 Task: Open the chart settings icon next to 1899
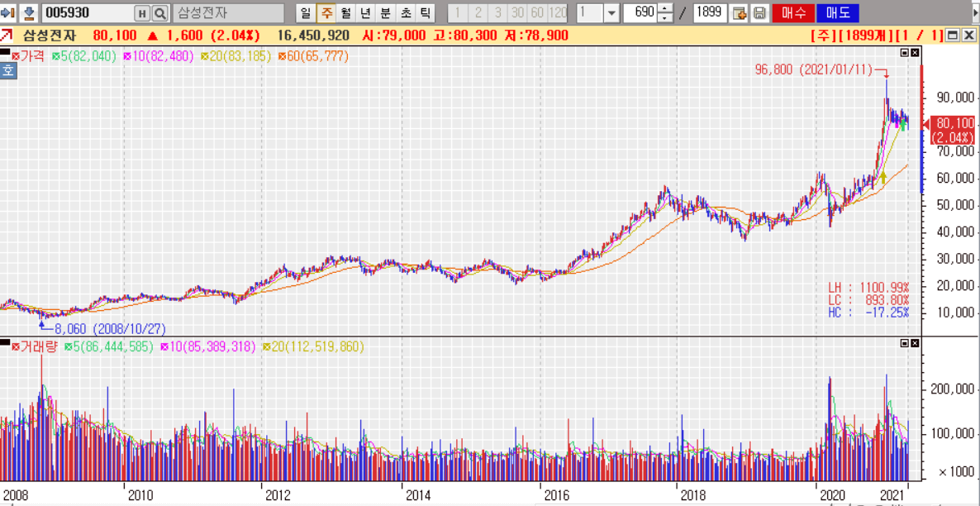tap(740, 12)
